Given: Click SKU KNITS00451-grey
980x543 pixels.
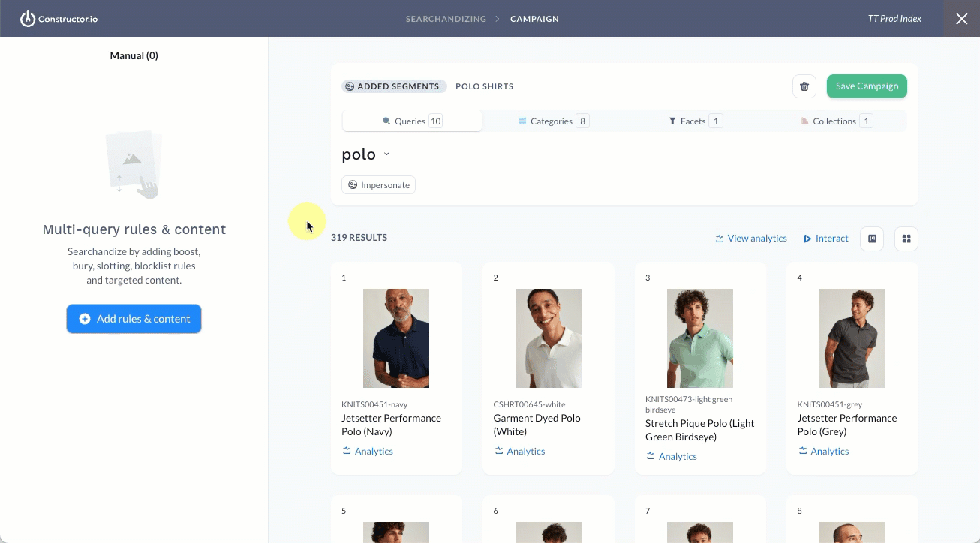Looking at the screenshot, I should tap(830, 405).
